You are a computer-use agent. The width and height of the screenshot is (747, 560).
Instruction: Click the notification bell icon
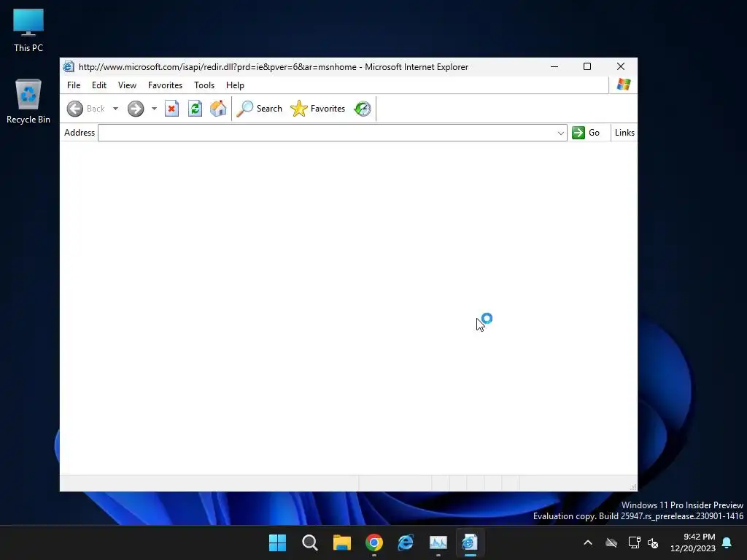[x=727, y=542]
